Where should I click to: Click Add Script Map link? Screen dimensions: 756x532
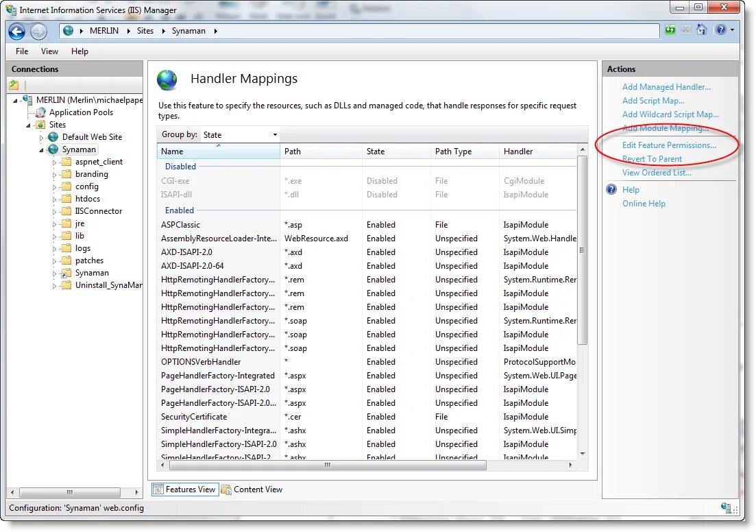pyautogui.click(x=653, y=101)
